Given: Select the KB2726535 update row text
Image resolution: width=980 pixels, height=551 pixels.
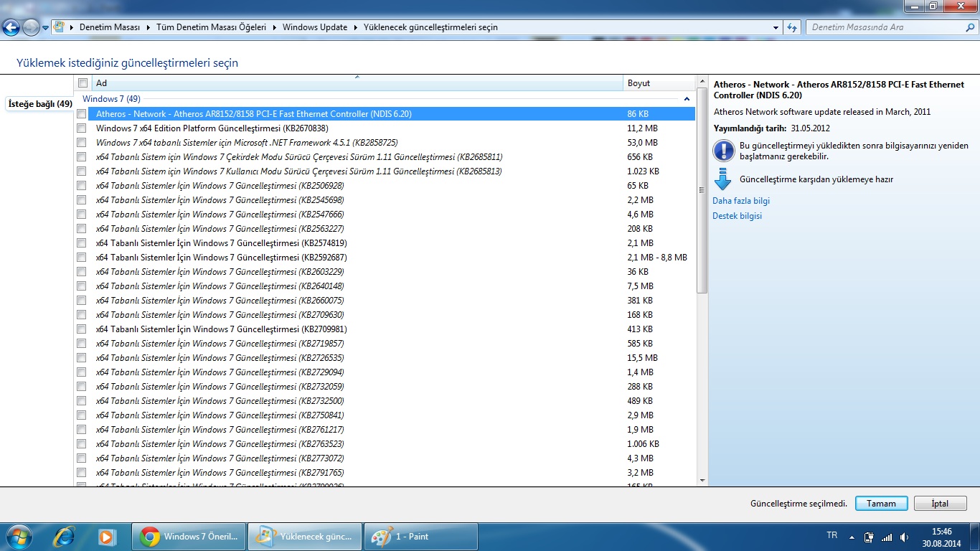Looking at the screenshot, I should pos(220,358).
